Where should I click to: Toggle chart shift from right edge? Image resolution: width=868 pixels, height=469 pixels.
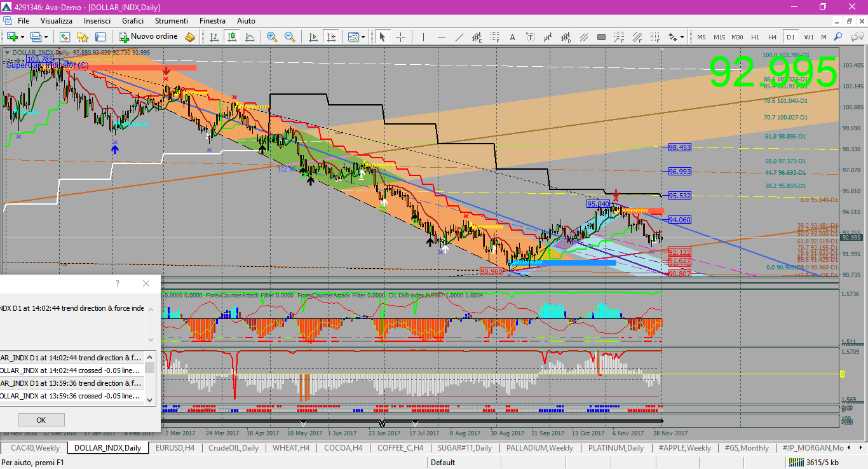coord(330,37)
